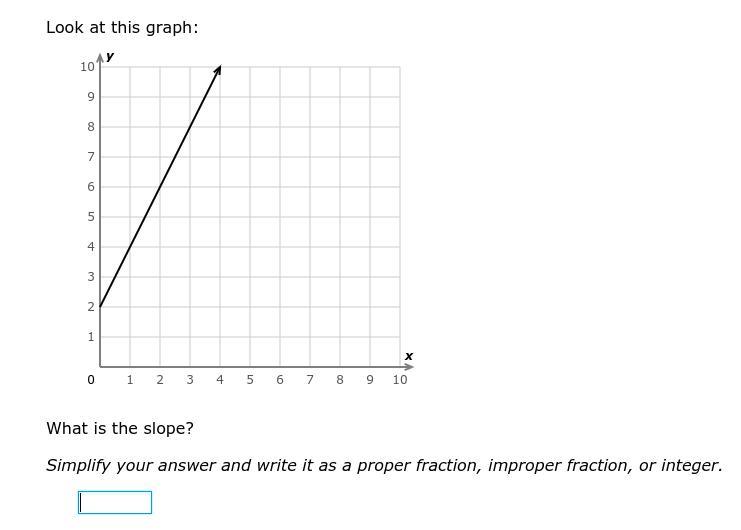The height and width of the screenshot is (530, 741).
Task: Click the line's y-intercept at 2
Action: tap(100, 307)
